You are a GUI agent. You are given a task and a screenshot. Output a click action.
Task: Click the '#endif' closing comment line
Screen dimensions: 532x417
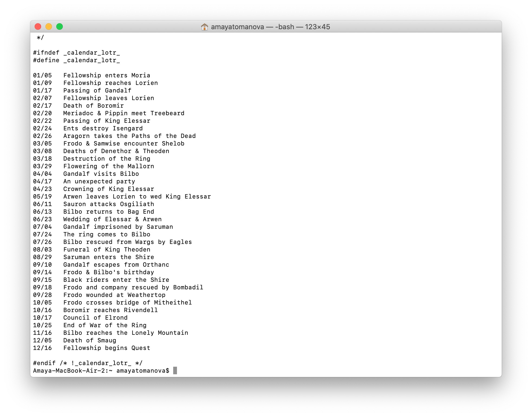pyautogui.click(x=88, y=363)
